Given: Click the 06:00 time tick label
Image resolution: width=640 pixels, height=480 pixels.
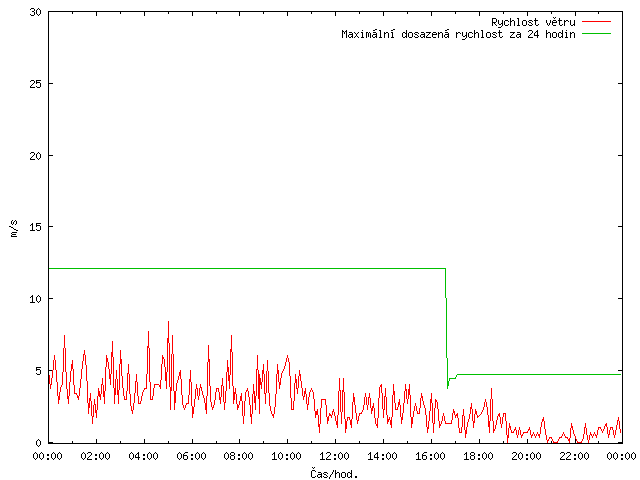Looking at the screenshot, I should click(x=191, y=456).
